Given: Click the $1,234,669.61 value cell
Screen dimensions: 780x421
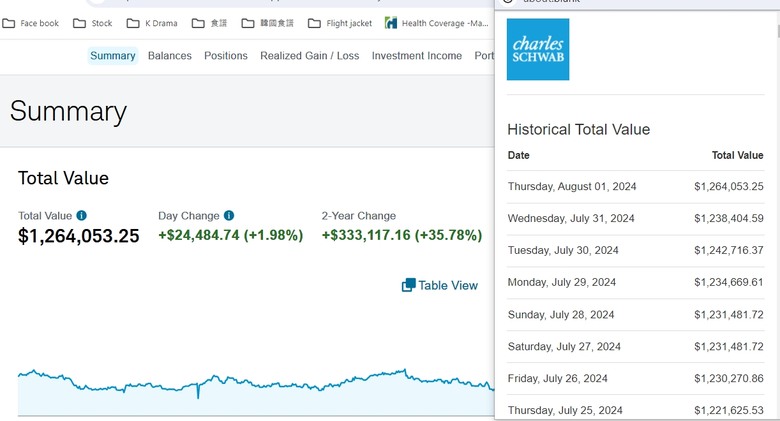Looking at the screenshot, I should tap(729, 282).
